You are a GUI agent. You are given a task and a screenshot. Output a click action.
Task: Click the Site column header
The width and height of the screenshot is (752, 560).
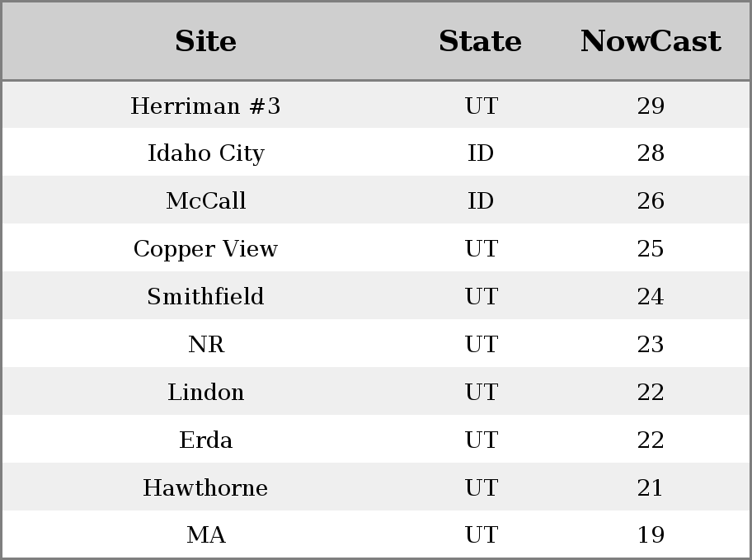click(205, 41)
